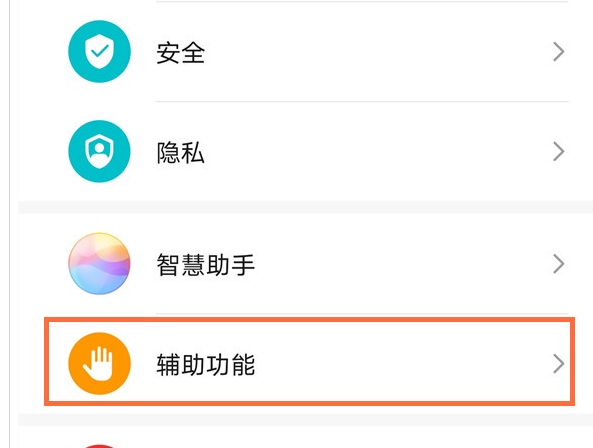The height and width of the screenshot is (448, 593).
Task: Open the 安全 text label
Action: [x=181, y=53]
